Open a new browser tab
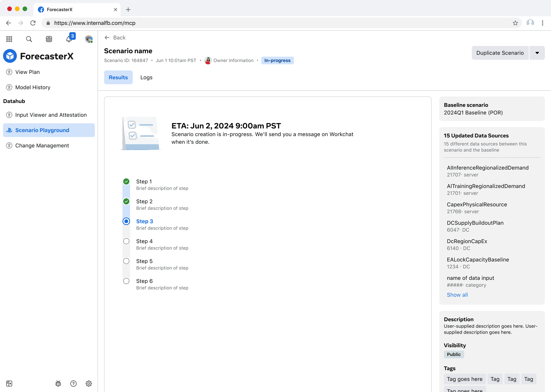 pos(128,9)
